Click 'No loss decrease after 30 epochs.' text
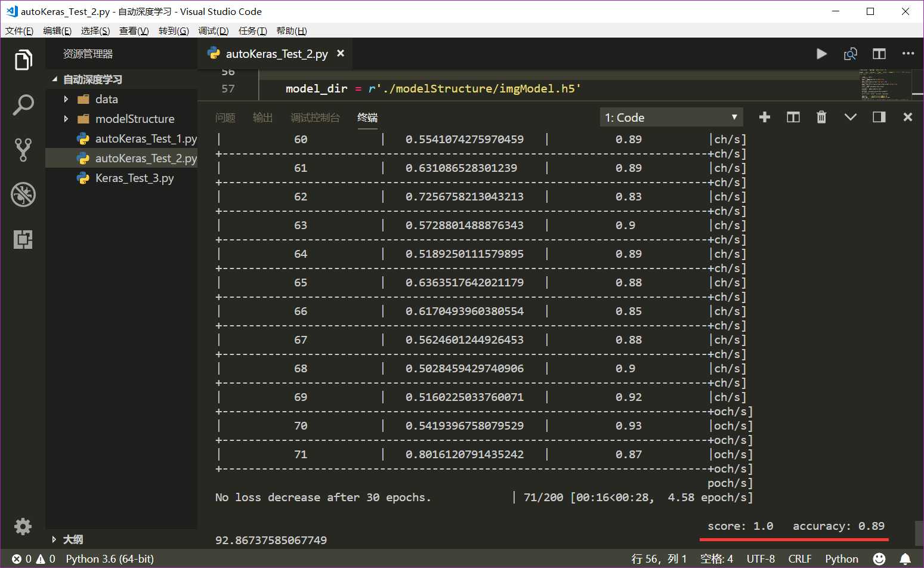Screen dimensions: 924x568 click(x=323, y=497)
